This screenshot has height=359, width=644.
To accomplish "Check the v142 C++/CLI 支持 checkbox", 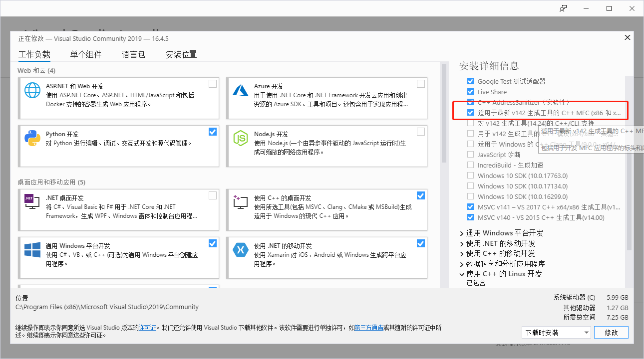I will click(x=470, y=123).
